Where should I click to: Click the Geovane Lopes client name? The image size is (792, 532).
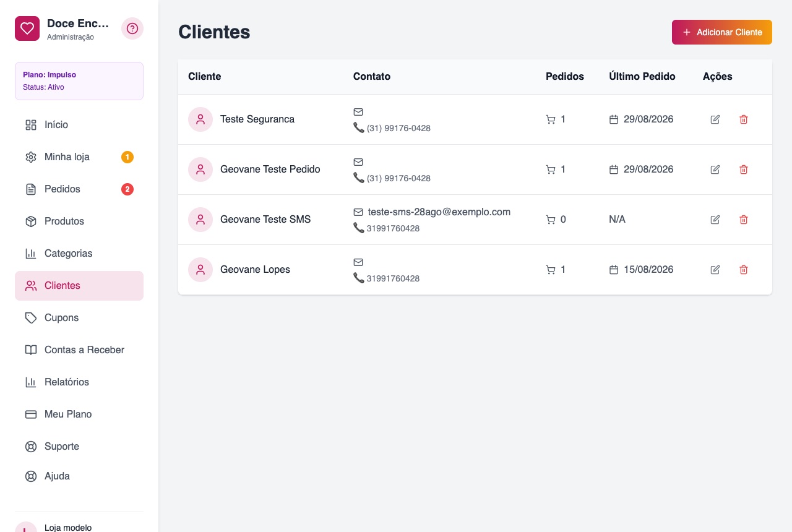pyautogui.click(x=255, y=270)
